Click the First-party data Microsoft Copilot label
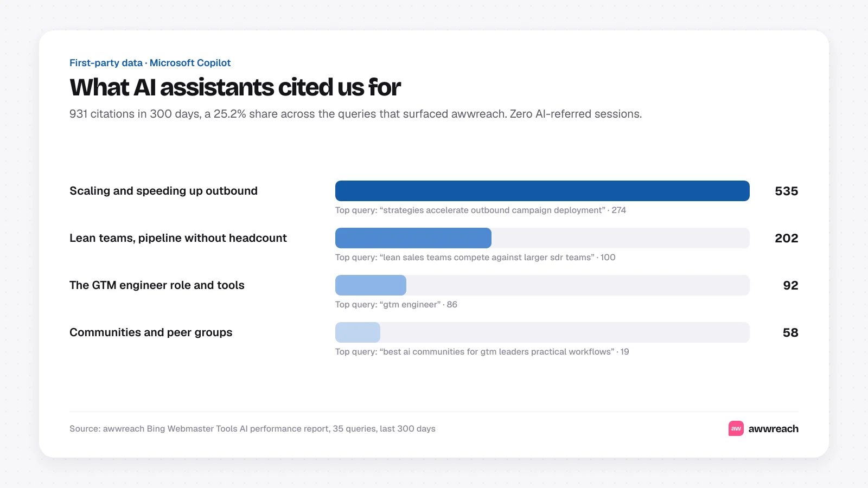The width and height of the screenshot is (868, 488). tap(150, 63)
